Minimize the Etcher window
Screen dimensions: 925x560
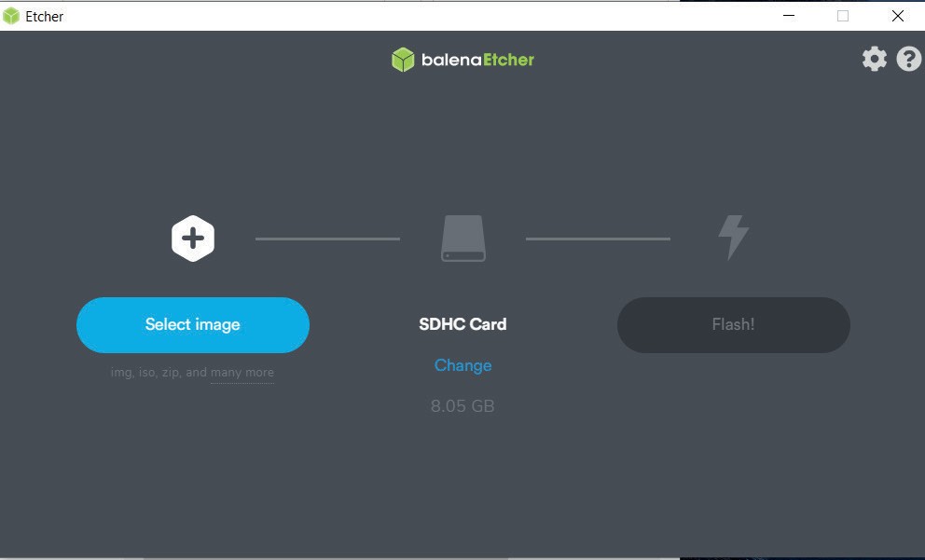pos(789,16)
